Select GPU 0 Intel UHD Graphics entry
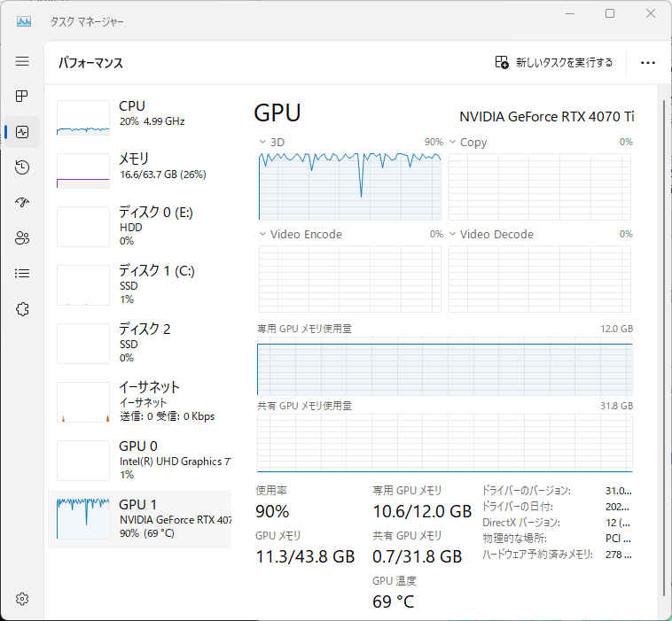This screenshot has width=672, height=621. pos(138,461)
